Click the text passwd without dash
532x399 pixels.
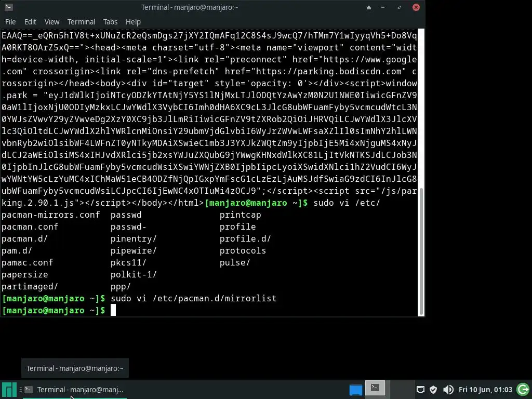pos(126,215)
